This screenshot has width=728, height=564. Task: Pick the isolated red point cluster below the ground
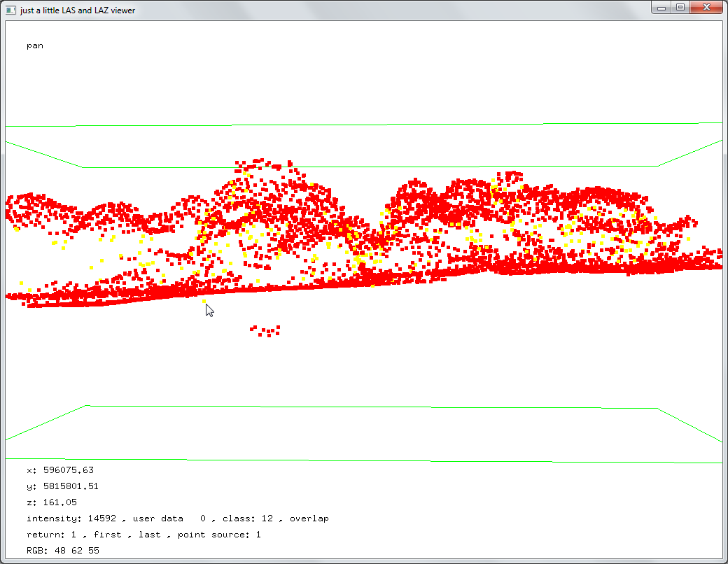266,330
